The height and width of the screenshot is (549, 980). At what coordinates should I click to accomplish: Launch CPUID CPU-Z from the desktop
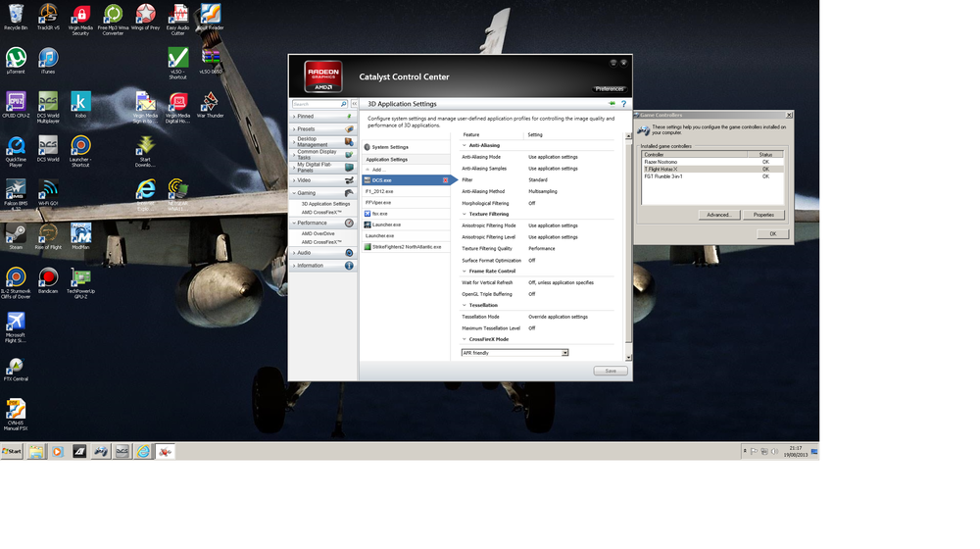tap(16, 105)
